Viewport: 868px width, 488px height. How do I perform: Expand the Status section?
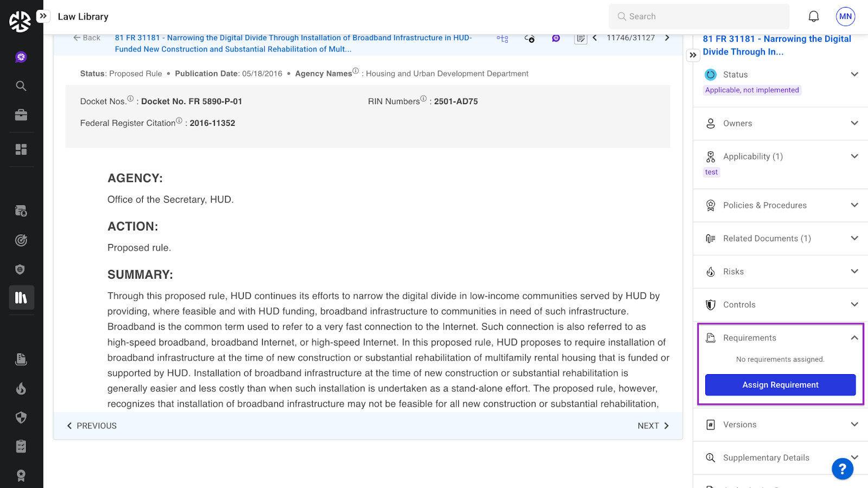tap(854, 74)
